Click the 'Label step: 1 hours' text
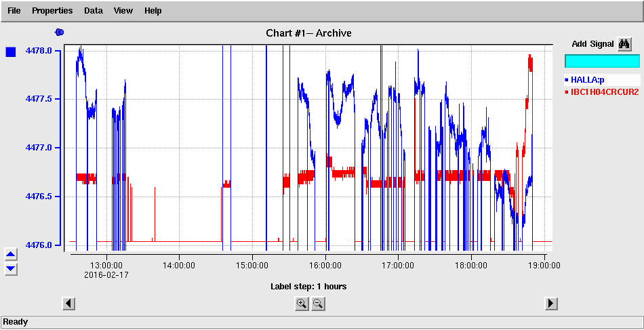This screenshot has height=330, width=644. (x=308, y=287)
